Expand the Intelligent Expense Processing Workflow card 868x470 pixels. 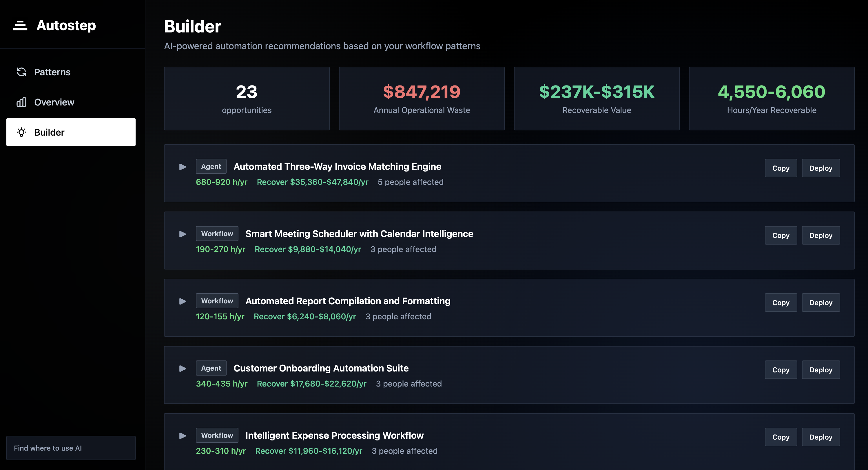tap(183, 436)
